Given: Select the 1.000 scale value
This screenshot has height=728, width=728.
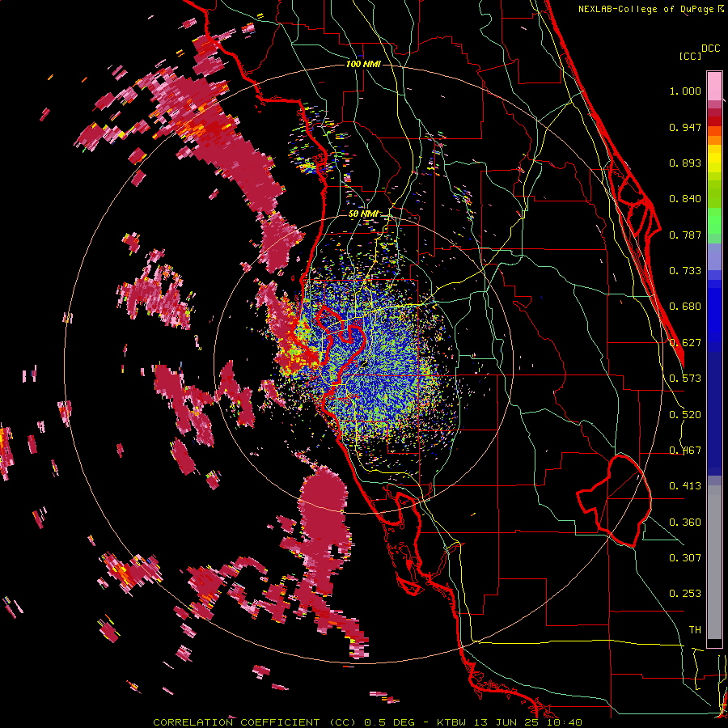Looking at the screenshot, I should click(685, 91).
